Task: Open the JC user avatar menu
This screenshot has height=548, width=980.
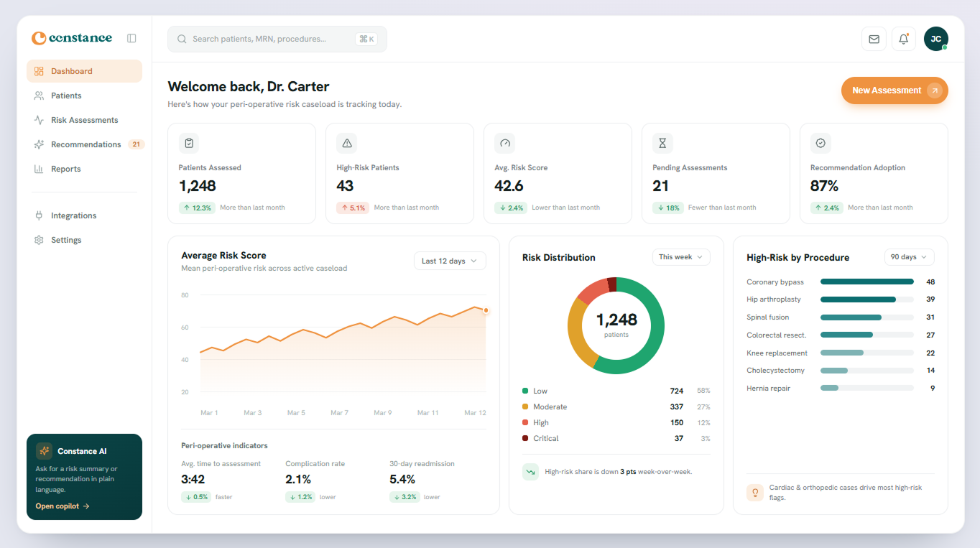Action: pos(935,39)
